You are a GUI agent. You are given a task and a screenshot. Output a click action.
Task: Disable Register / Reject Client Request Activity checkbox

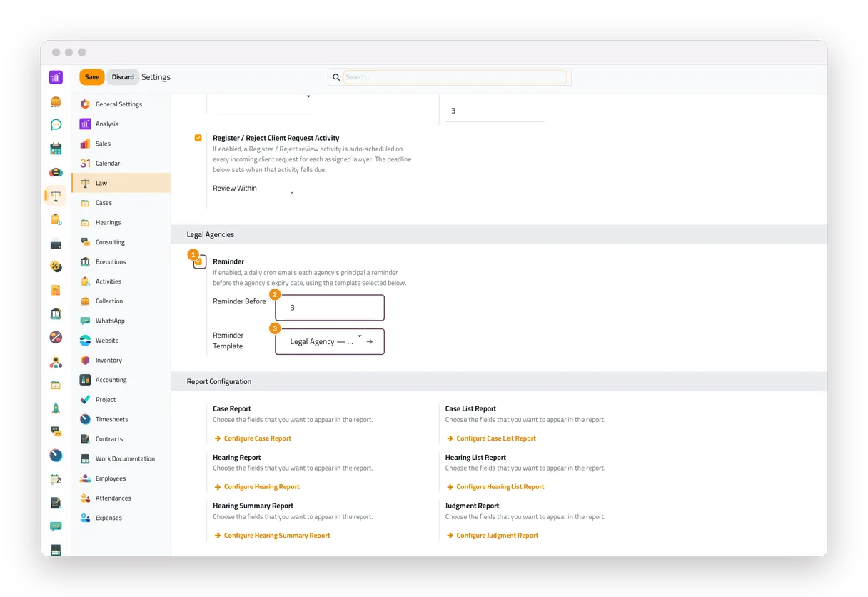(198, 138)
